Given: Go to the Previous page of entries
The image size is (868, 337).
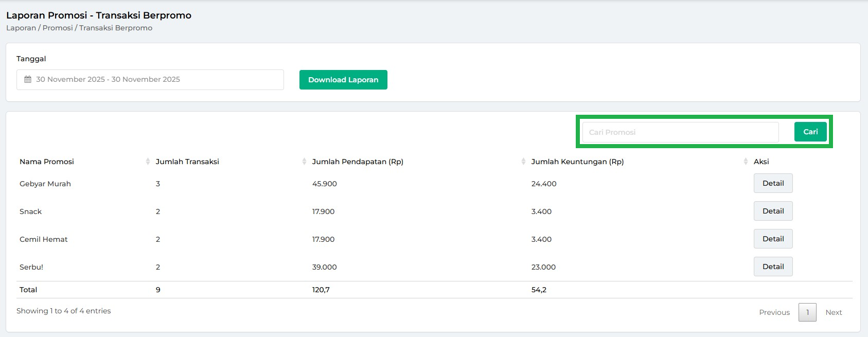Looking at the screenshot, I should pos(774,312).
